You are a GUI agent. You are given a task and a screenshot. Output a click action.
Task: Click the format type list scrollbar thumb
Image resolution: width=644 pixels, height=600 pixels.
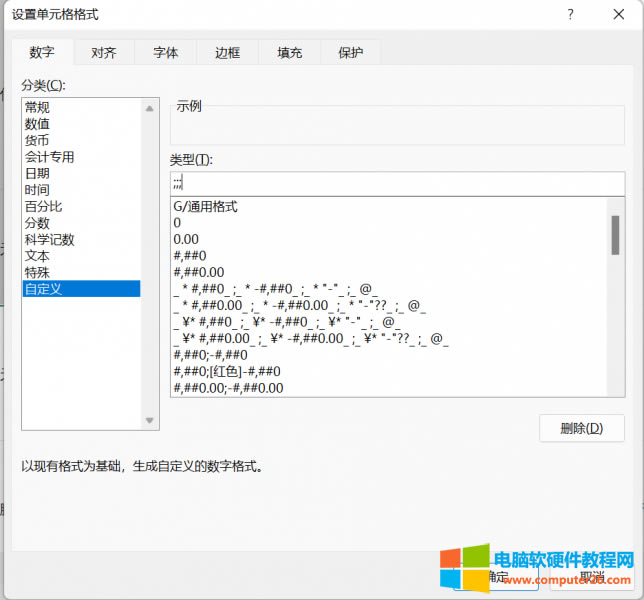[x=615, y=236]
